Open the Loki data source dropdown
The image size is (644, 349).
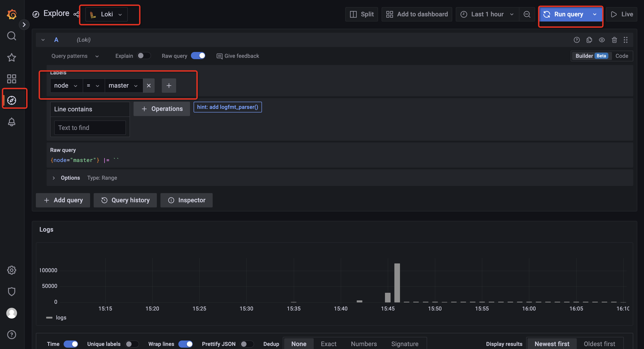106,14
